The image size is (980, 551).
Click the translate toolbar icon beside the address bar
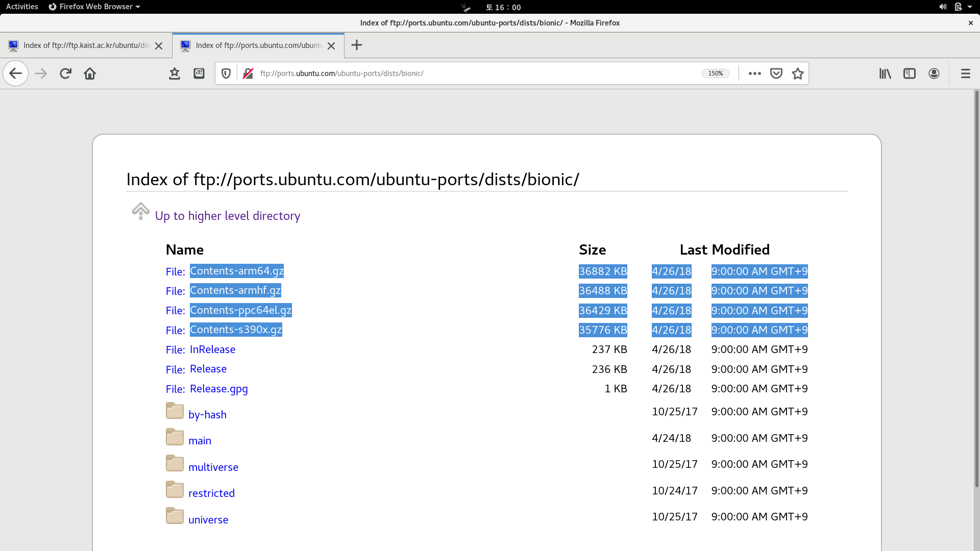point(199,73)
